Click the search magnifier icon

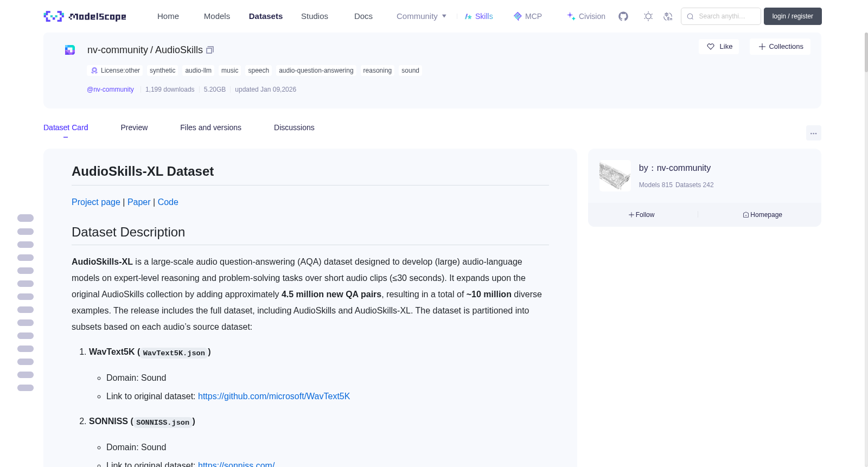pos(690,16)
